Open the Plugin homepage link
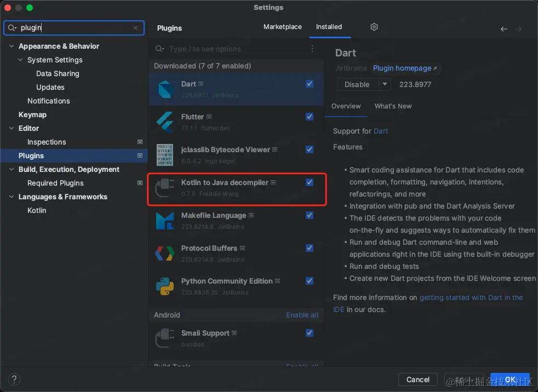 pyautogui.click(x=405, y=68)
